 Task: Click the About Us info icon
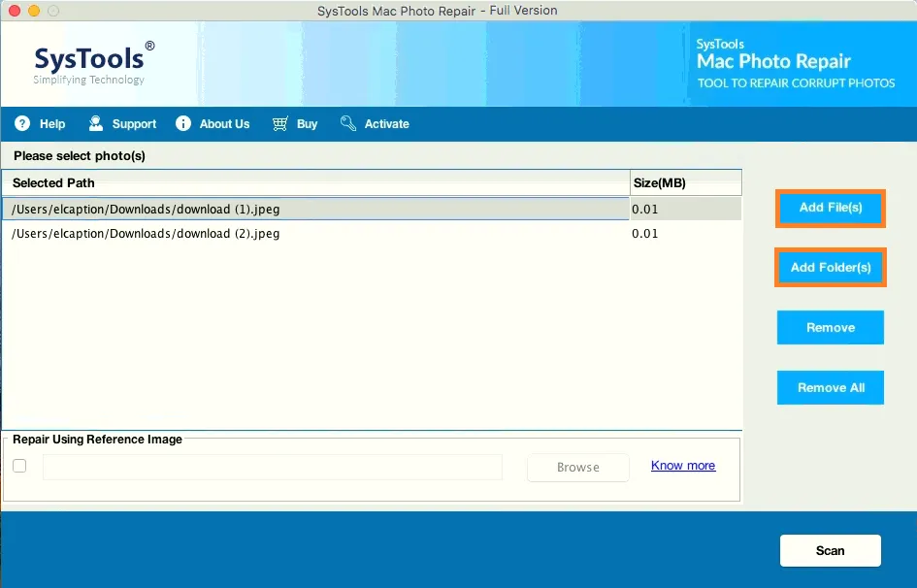click(183, 123)
